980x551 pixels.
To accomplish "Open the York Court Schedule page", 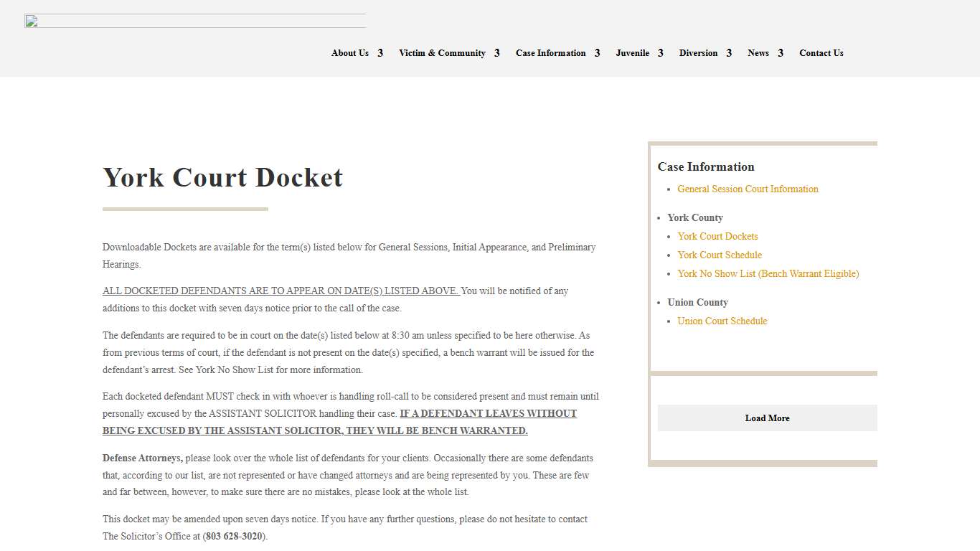I will [720, 255].
